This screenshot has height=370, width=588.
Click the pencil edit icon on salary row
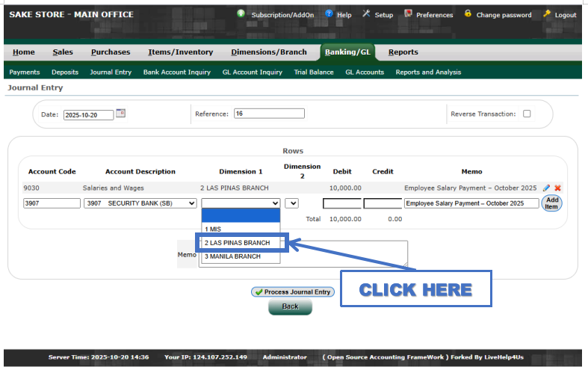pyautogui.click(x=546, y=188)
